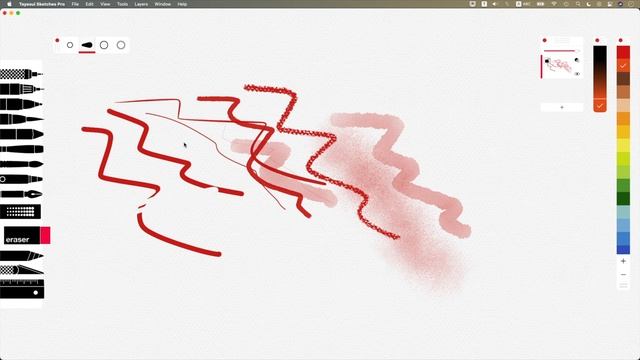Toggle the layer's eye visibility icon
This screenshot has height=360, width=640.
577,74
